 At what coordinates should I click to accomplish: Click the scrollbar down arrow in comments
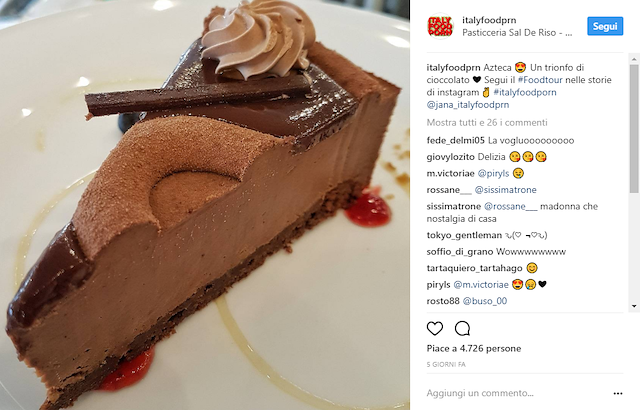click(634, 306)
